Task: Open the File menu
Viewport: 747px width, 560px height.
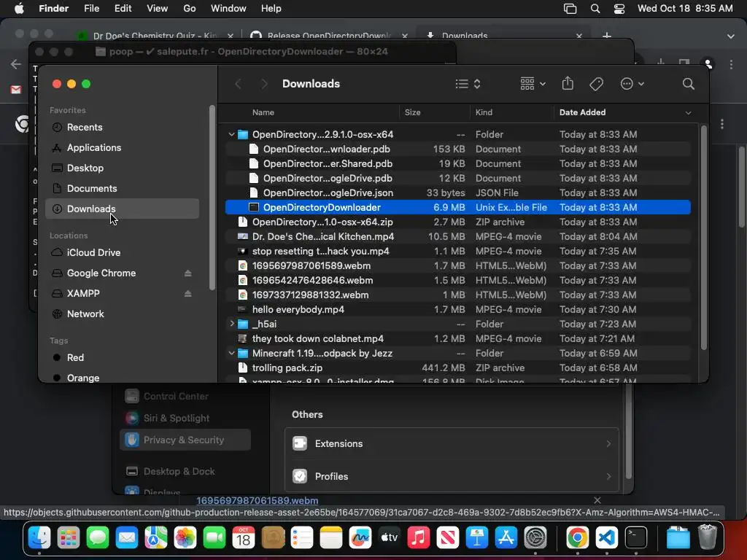Action: pyautogui.click(x=91, y=9)
